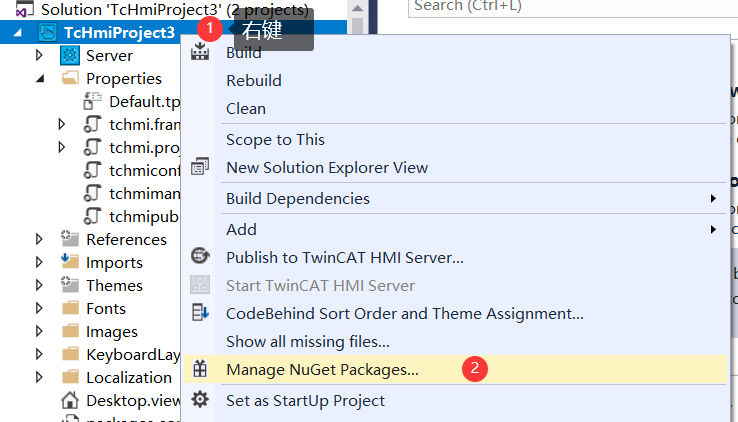The height and width of the screenshot is (422, 738).
Task: Click the Images folder icon
Action: 71,331
